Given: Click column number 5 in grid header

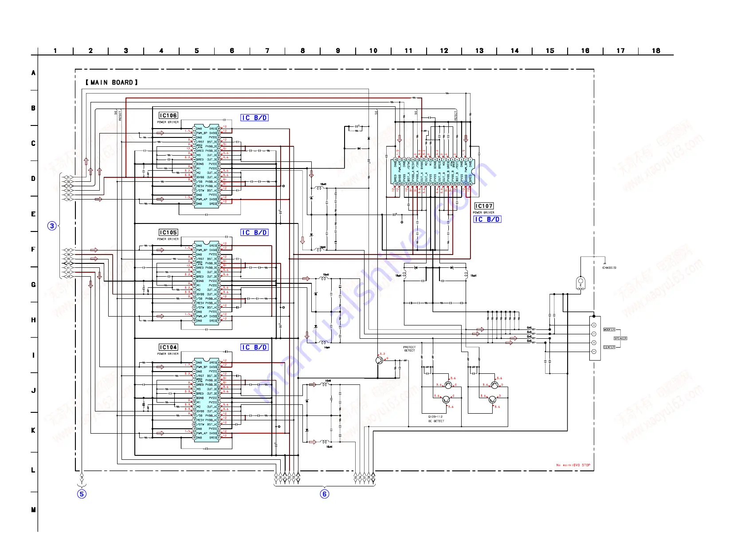Looking at the screenshot, I should [197, 51].
